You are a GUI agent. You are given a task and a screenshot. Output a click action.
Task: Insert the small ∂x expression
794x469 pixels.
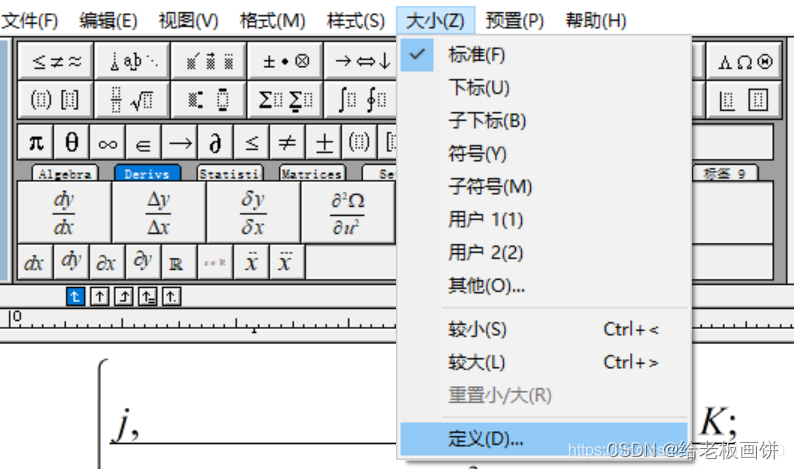[107, 262]
